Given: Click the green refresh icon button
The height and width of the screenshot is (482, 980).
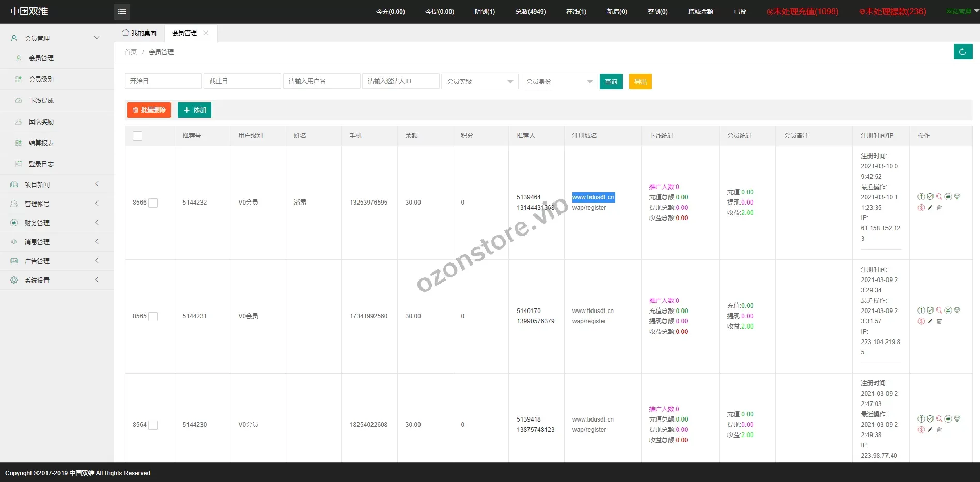Looking at the screenshot, I should point(962,52).
